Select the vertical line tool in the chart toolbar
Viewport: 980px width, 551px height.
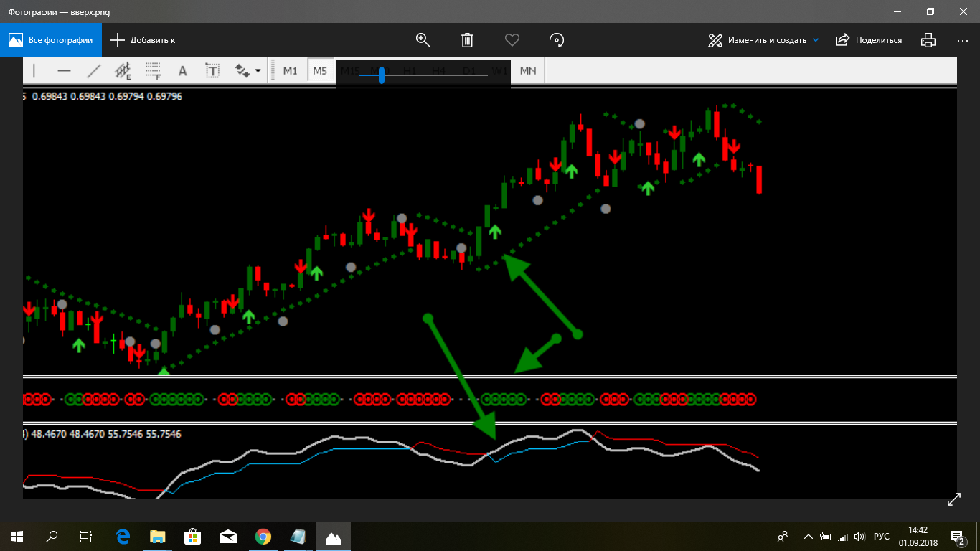click(34, 71)
